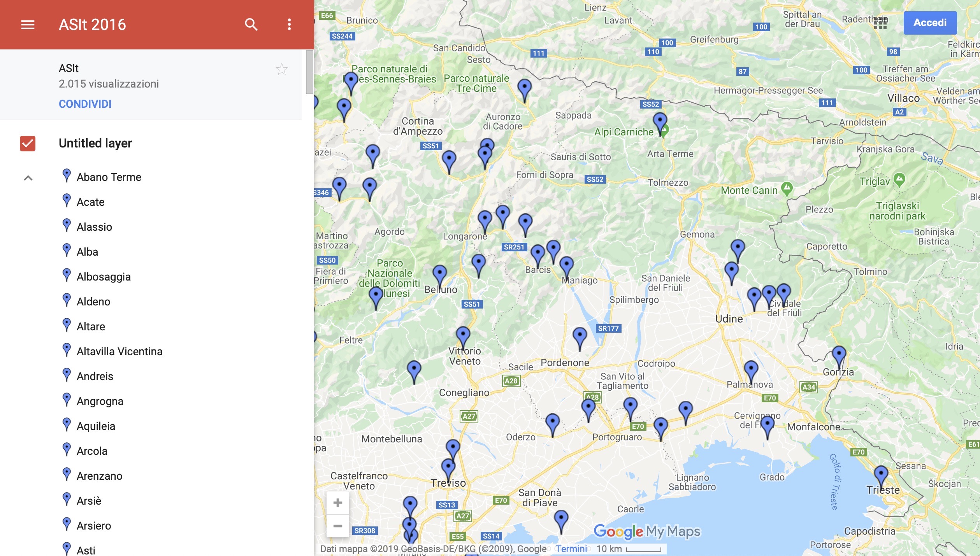The height and width of the screenshot is (556, 980).
Task: Select Abano Terme in the list
Action: [x=109, y=177]
